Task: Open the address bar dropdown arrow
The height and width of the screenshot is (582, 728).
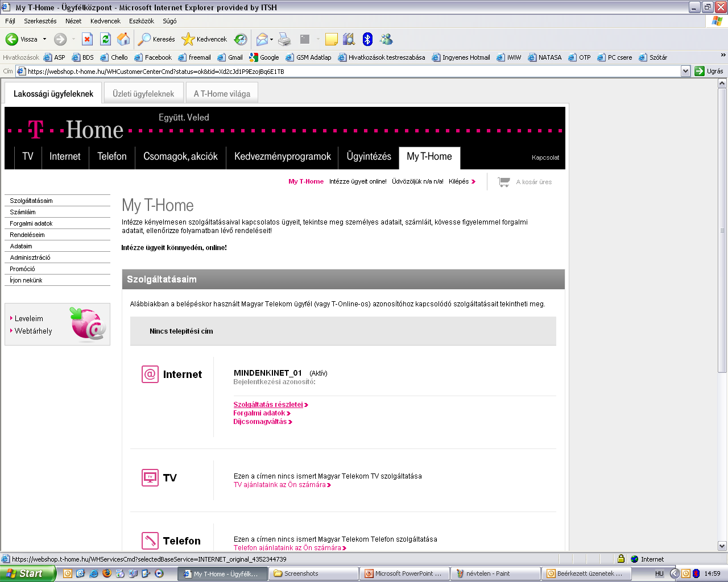Action: click(x=685, y=71)
